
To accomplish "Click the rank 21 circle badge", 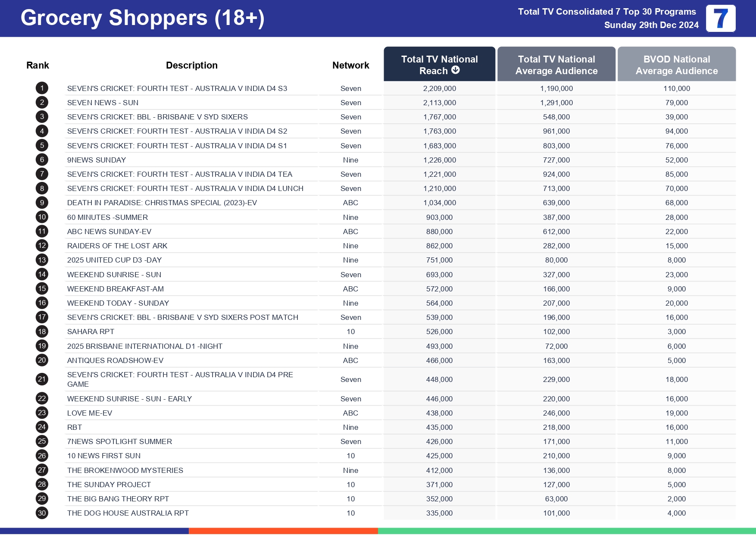I will pos(42,379).
